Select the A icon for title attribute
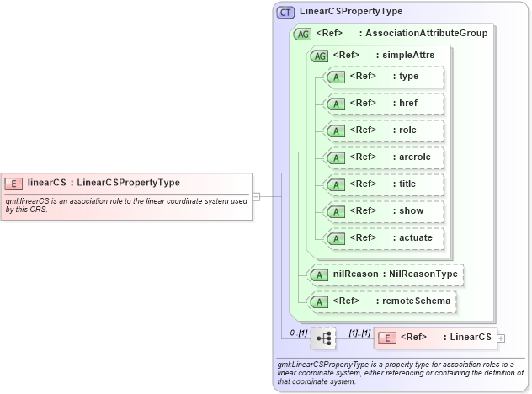 coord(336,184)
